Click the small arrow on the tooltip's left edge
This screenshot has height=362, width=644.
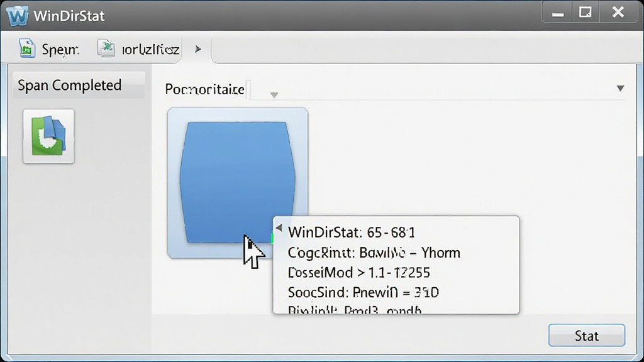(279, 228)
